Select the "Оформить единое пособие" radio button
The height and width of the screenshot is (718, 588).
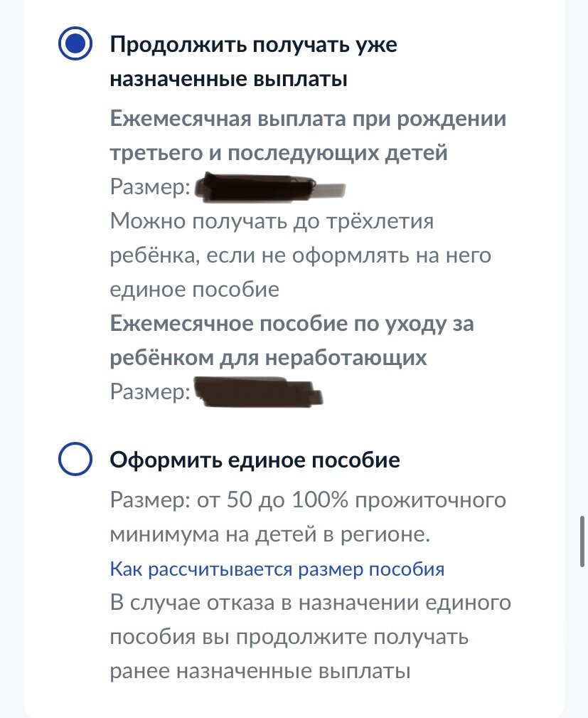tap(74, 460)
